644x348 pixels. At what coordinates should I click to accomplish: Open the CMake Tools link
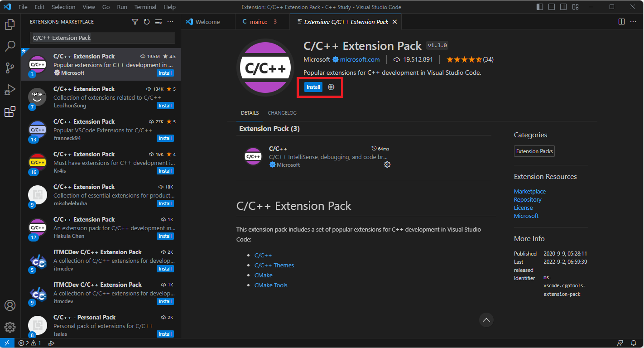(x=271, y=285)
